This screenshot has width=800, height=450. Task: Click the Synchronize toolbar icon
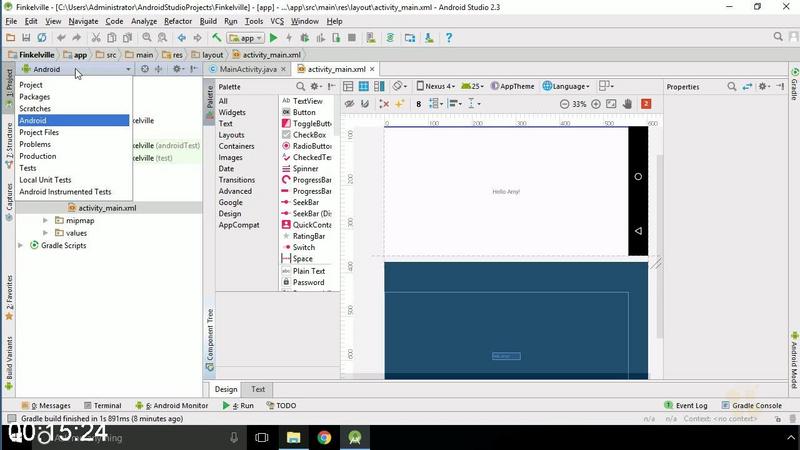pos(42,38)
